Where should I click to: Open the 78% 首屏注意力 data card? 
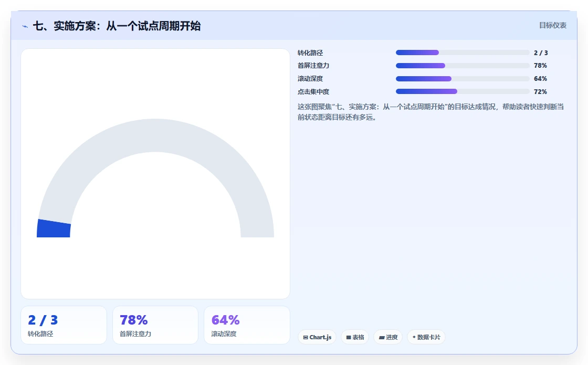pos(155,325)
